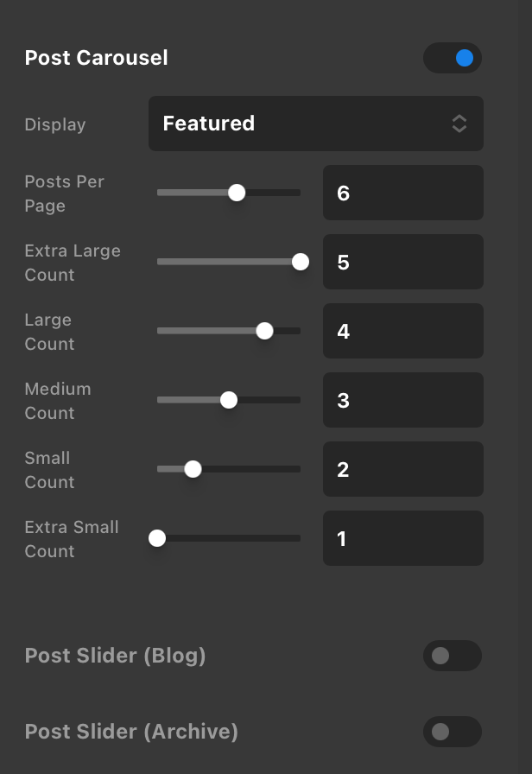The height and width of the screenshot is (774, 532).
Task: Focus the Extra Large Count number field
Action: 402,262
